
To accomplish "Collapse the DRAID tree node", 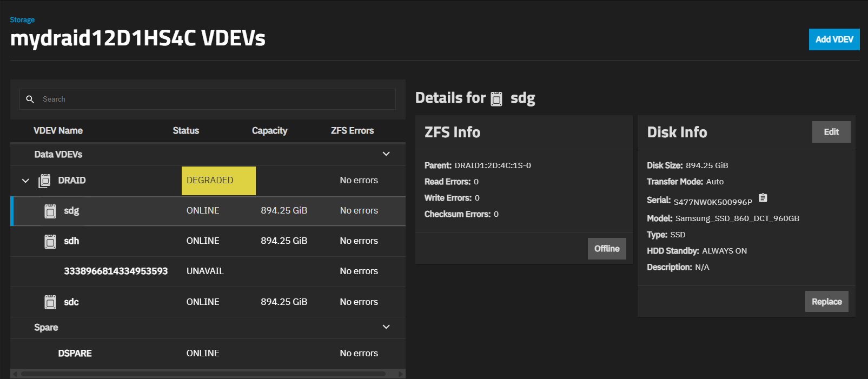I will [25, 181].
